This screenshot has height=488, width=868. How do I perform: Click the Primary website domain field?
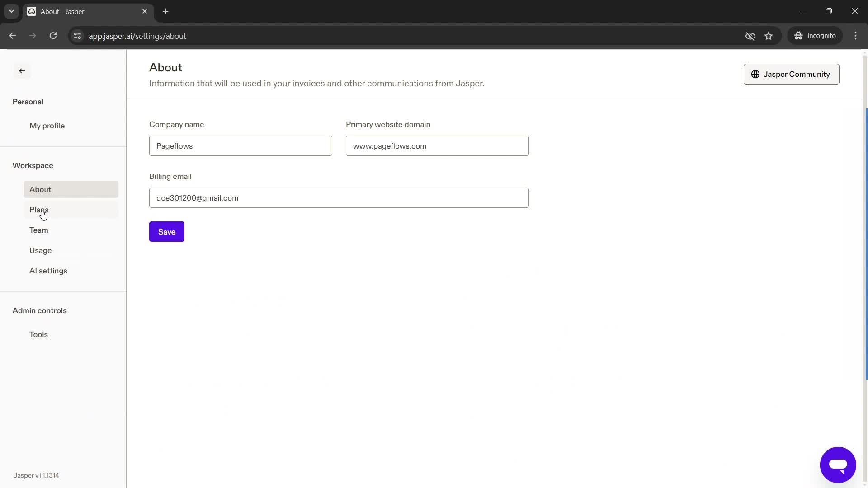pos(438,146)
